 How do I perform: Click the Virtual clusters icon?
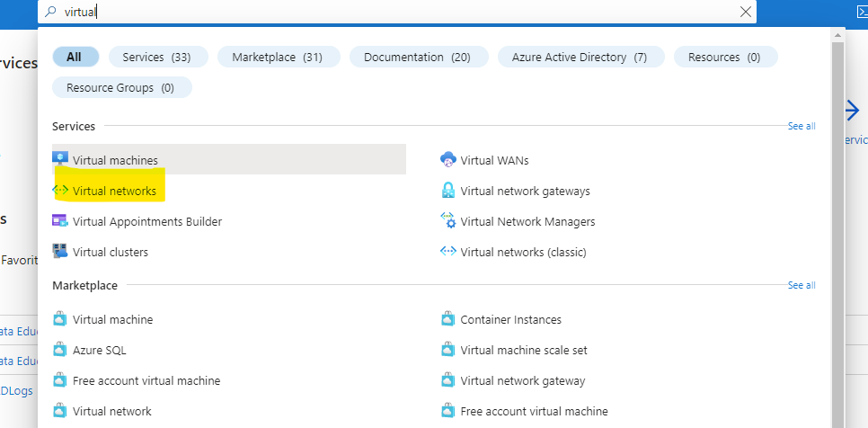(x=60, y=252)
